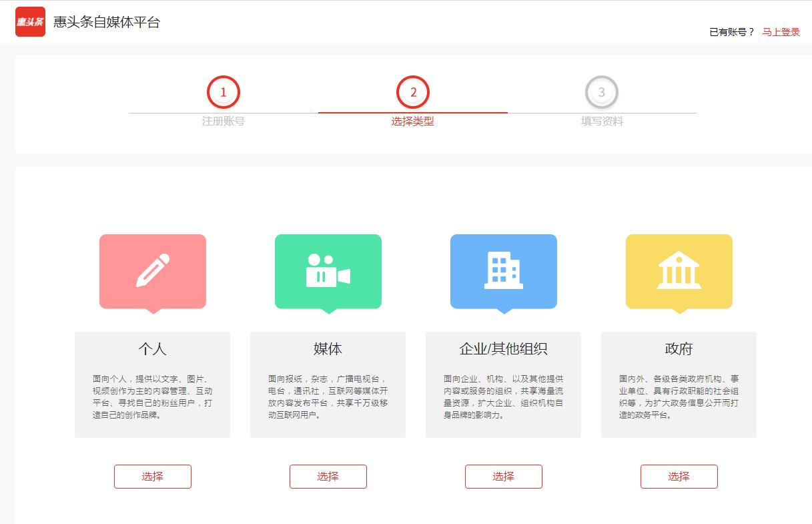Select the 填写资料 step label

click(601, 122)
